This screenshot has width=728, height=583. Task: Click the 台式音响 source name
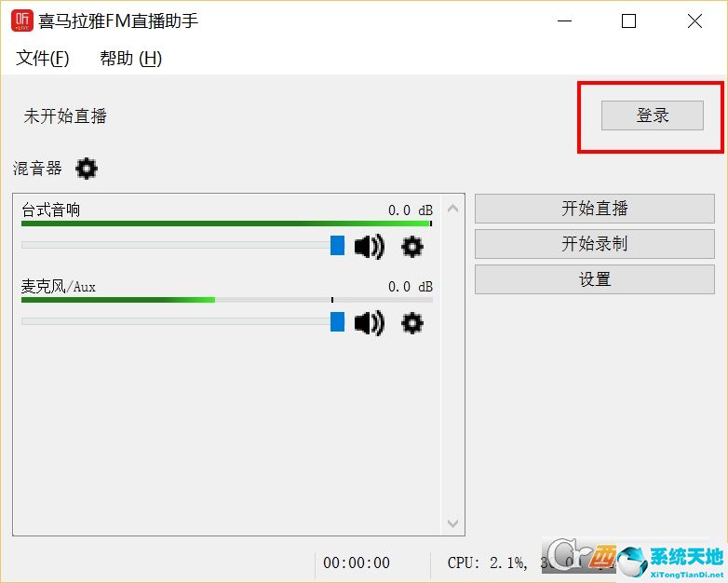[x=50, y=210]
